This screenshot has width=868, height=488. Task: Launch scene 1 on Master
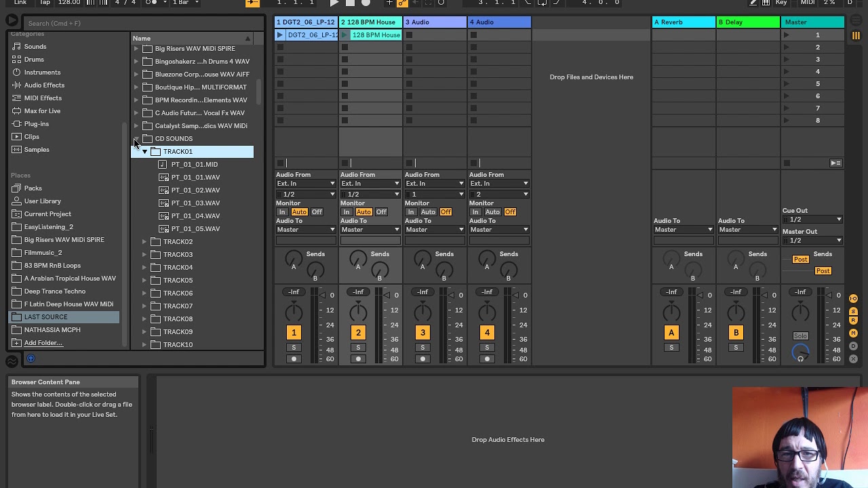(x=787, y=35)
